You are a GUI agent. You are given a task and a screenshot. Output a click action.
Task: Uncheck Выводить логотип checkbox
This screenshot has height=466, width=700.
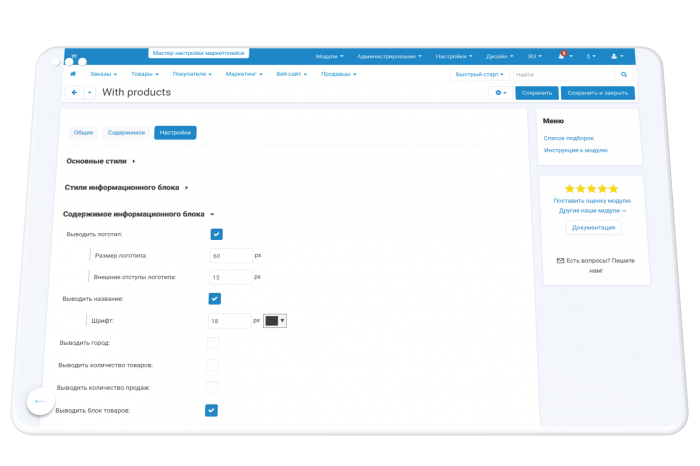click(217, 234)
